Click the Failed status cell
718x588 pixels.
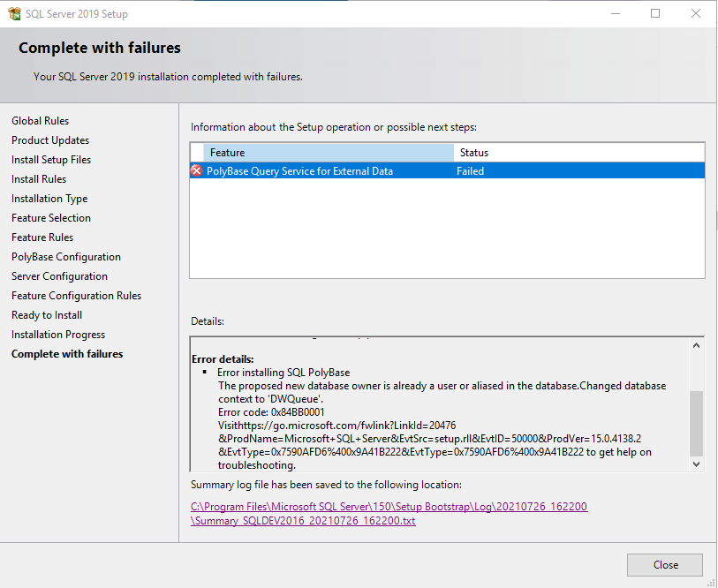[x=470, y=170]
